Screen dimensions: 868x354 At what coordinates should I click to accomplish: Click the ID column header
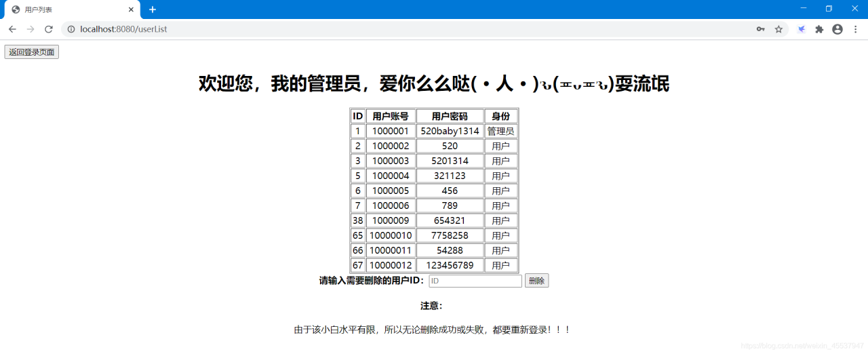[x=358, y=116]
